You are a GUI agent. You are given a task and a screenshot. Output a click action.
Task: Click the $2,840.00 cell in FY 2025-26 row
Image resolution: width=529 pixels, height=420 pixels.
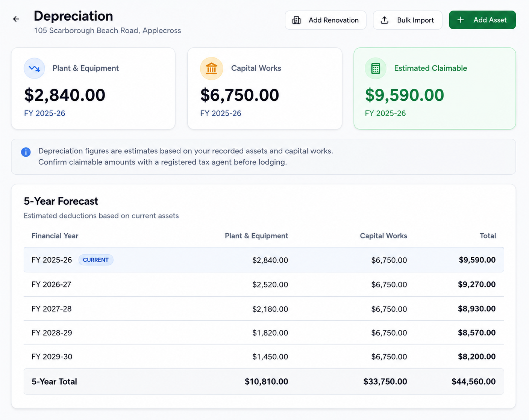point(270,260)
